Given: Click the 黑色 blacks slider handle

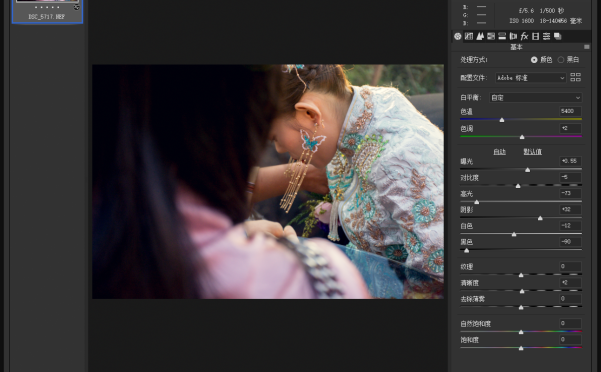Looking at the screenshot, I should (x=466, y=251).
